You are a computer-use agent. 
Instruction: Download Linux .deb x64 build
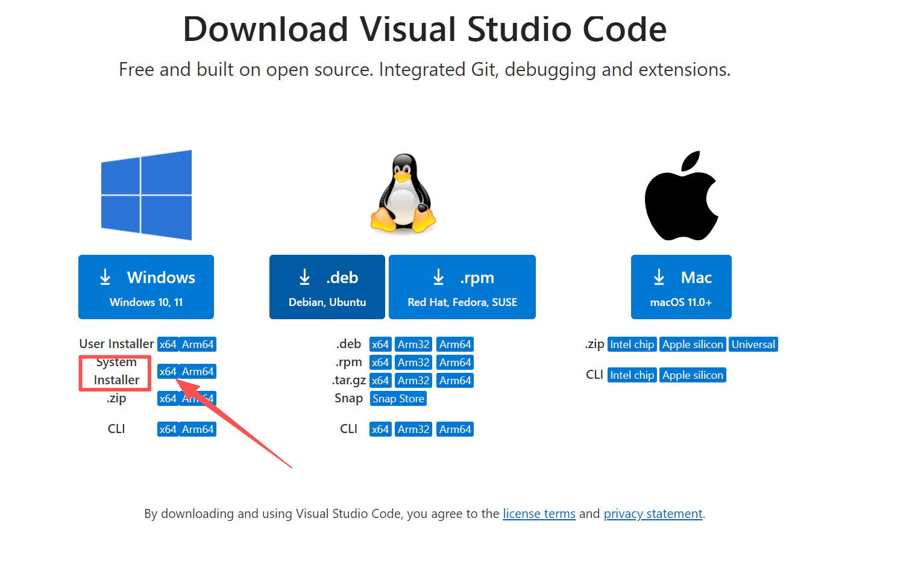tap(380, 345)
